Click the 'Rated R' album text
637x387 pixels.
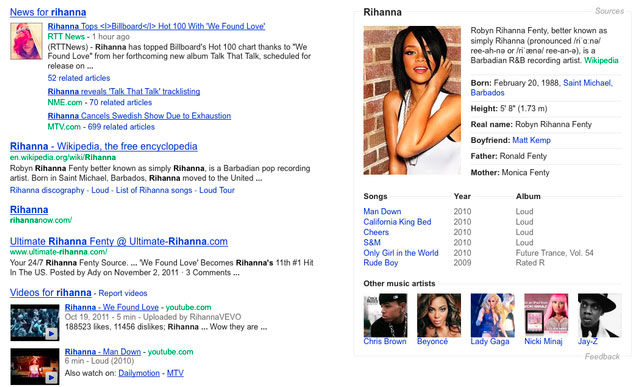pyautogui.click(x=530, y=263)
